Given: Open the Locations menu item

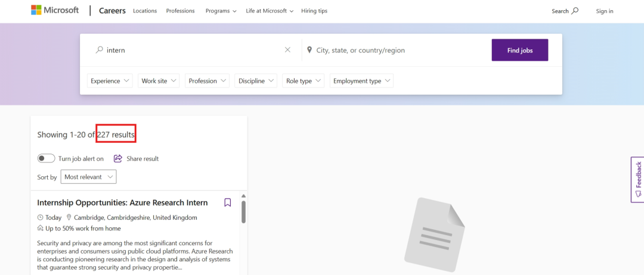Looking at the screenshot, I should [145, 11].
